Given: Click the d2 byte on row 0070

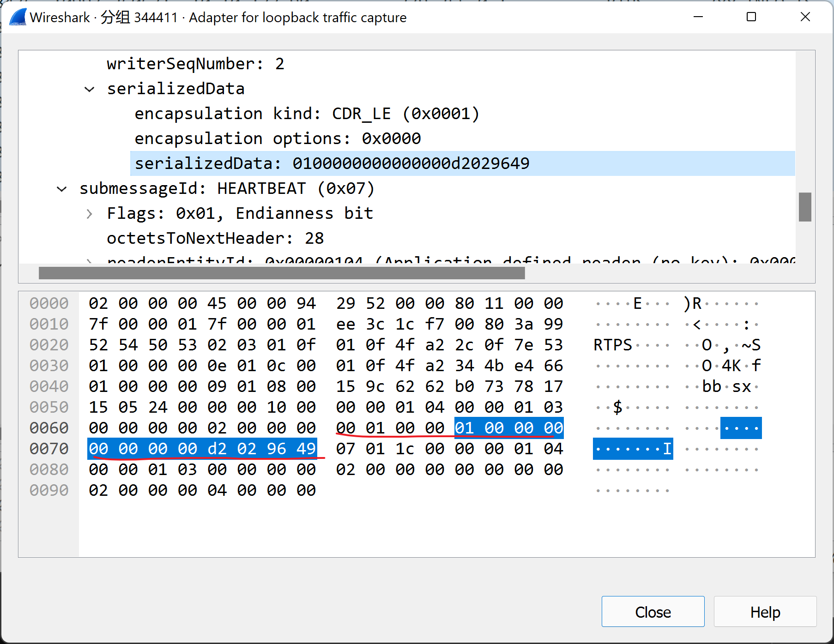Looking at the screenshot, I should (218, 448).
